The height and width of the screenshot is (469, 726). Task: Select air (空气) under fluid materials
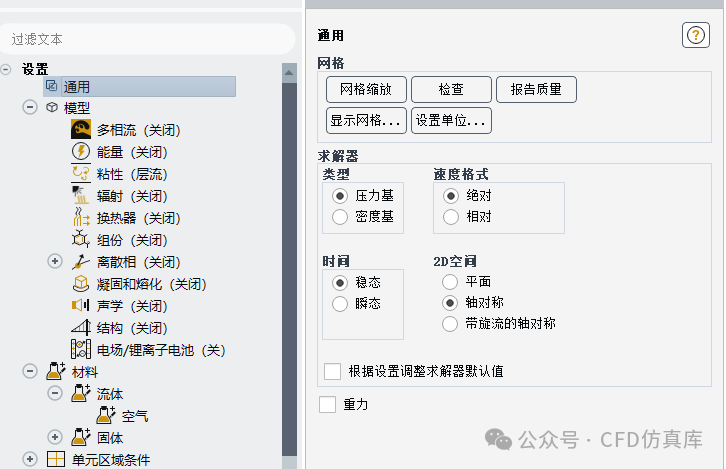pos(135,416)
